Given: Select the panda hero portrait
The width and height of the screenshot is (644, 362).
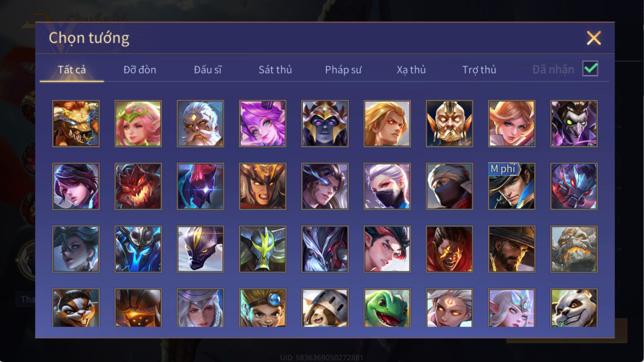Looking at the screenshot, I should [574, 308].
